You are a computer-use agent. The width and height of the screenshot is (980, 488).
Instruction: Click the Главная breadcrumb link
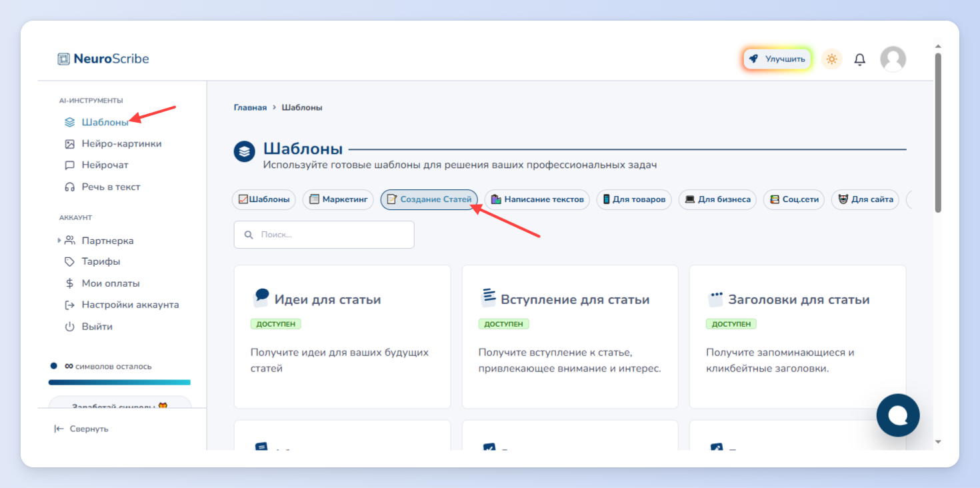[x=250, y=107]
